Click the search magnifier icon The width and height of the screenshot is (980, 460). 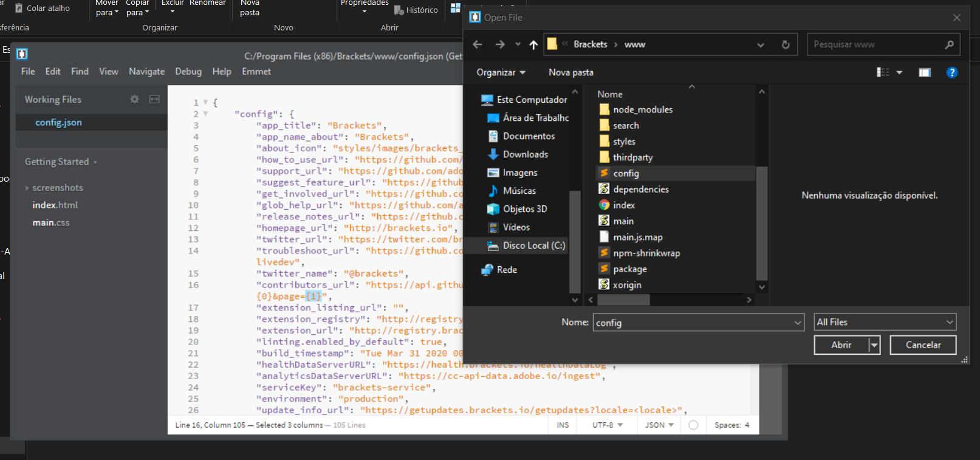(950, 44)
